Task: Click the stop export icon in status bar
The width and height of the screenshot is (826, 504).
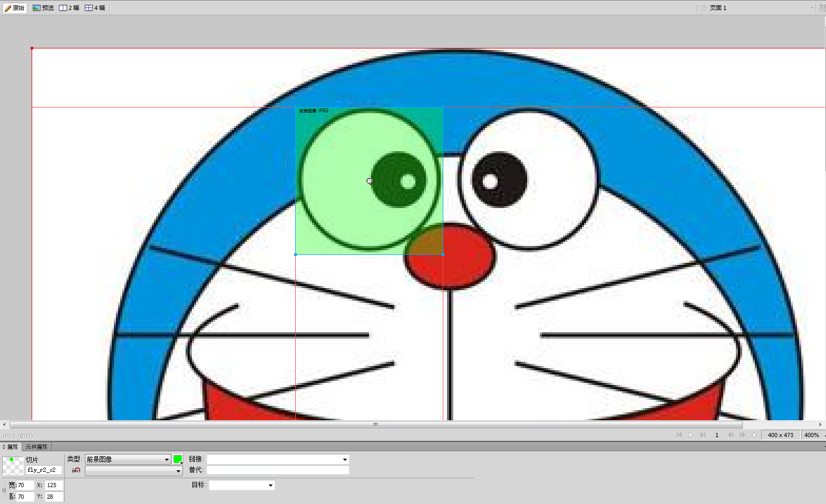Action: [x=754, y=435]
